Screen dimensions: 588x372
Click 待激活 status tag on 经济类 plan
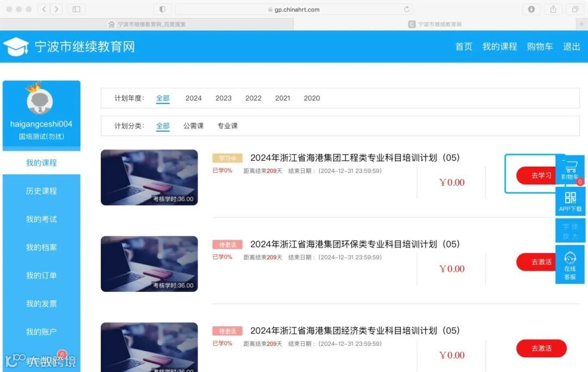click(227, 331)
